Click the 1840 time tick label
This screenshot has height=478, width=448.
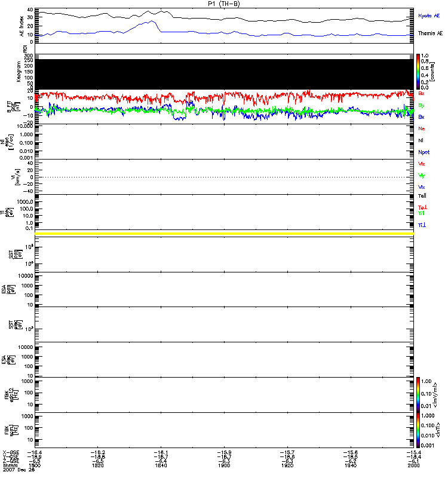click(161, 465)
